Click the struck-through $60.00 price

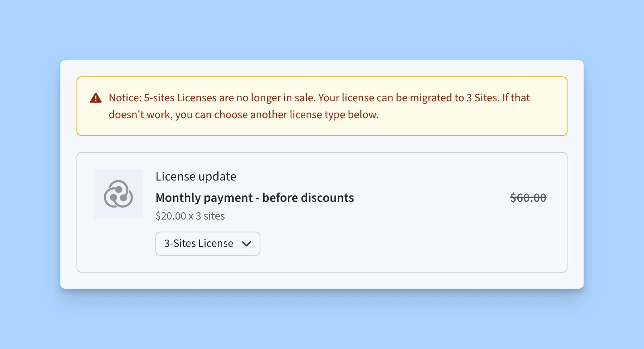[x=528, y=198]
